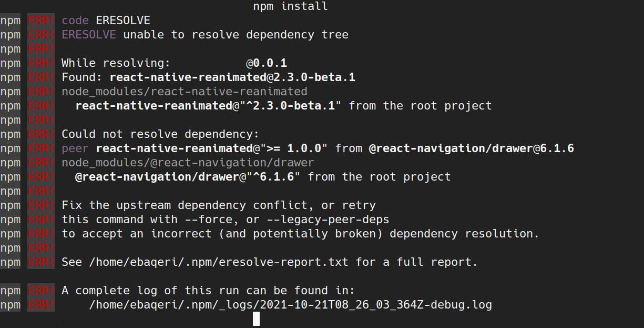Screen dimensions: 644x328
Task: Click the 'node_modules/react-native-reanimated' path
Action: point(185,92)
